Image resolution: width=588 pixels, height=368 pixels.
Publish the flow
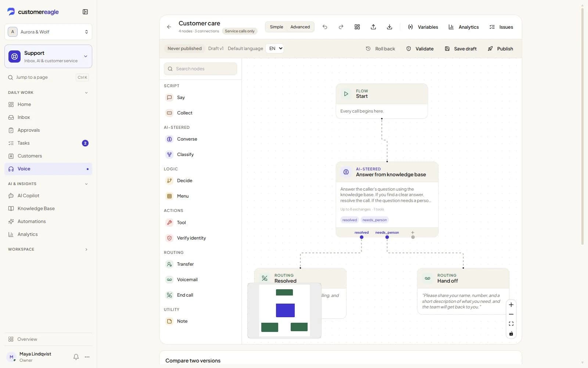[500, 49]
